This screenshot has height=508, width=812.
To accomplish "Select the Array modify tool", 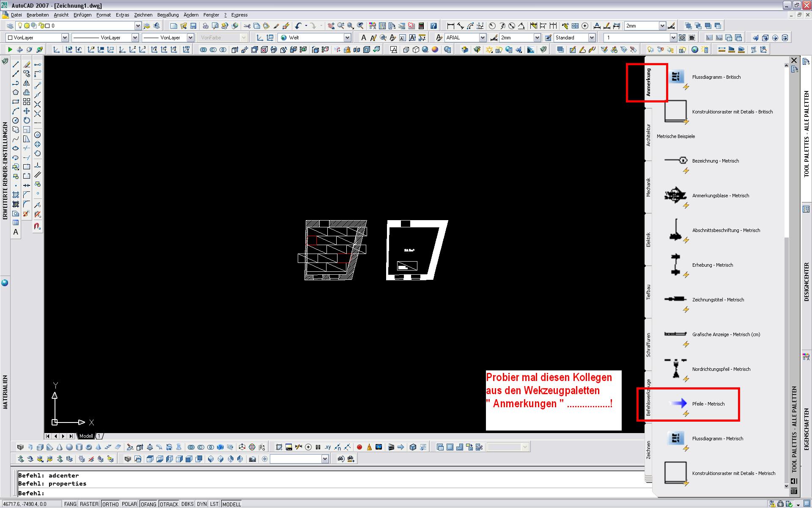I will 27,102.
